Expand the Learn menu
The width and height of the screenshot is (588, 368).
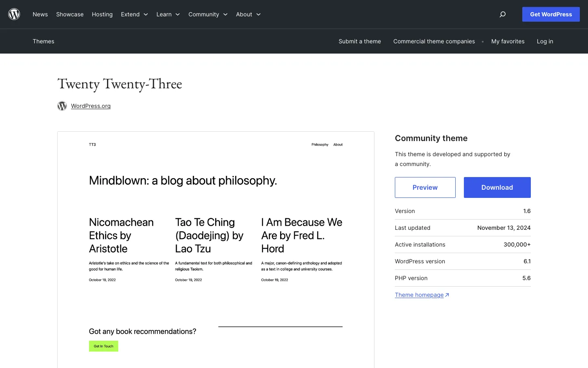[168, 14]
